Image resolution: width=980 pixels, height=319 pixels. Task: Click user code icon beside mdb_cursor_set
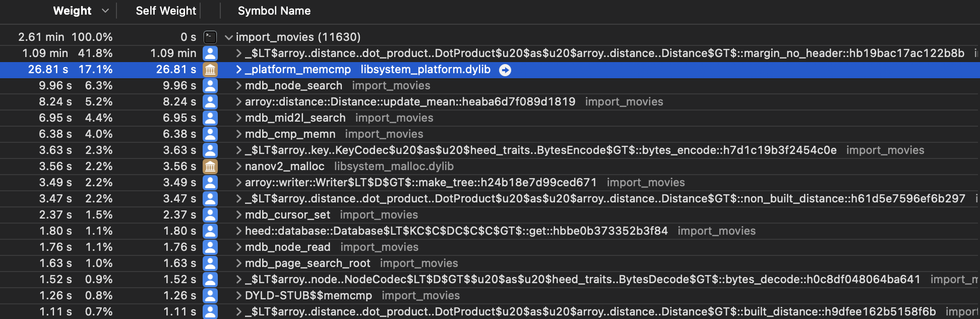pos(210,215)
